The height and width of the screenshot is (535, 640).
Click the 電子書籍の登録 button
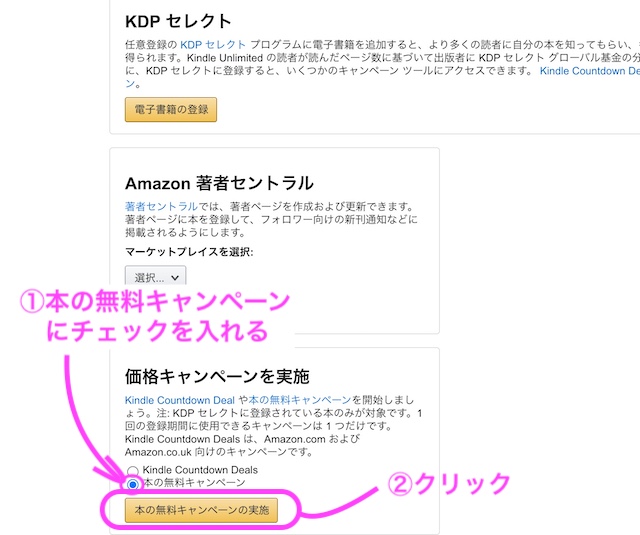coord(171,109)
